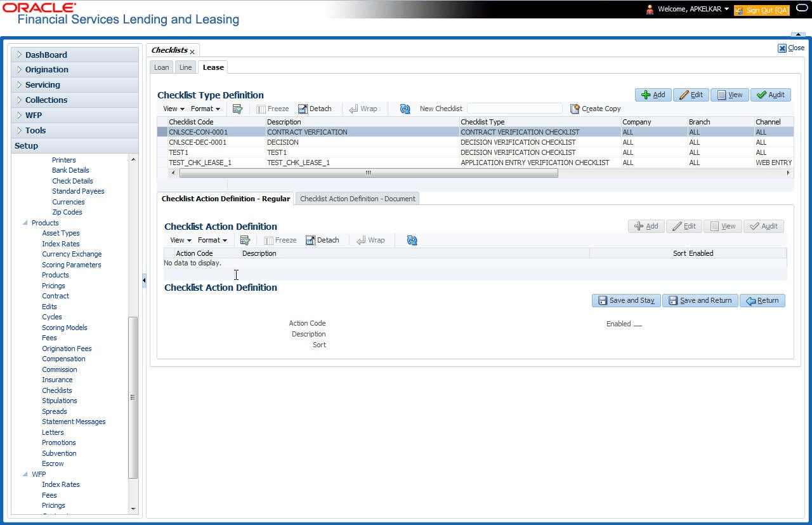Close the Checklists tab with its x

pos(192,51)
